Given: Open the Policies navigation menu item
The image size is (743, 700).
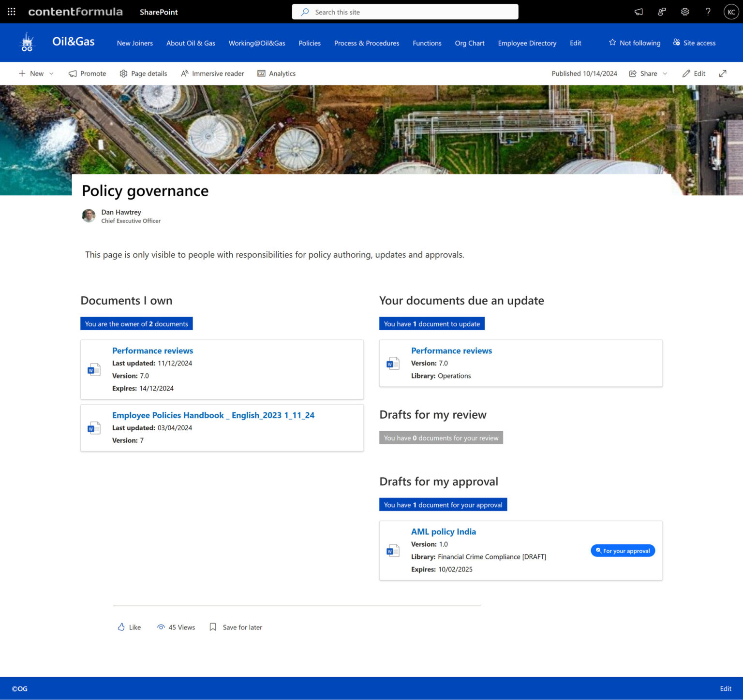Looking at the screenshot, I should click(310, 43).
